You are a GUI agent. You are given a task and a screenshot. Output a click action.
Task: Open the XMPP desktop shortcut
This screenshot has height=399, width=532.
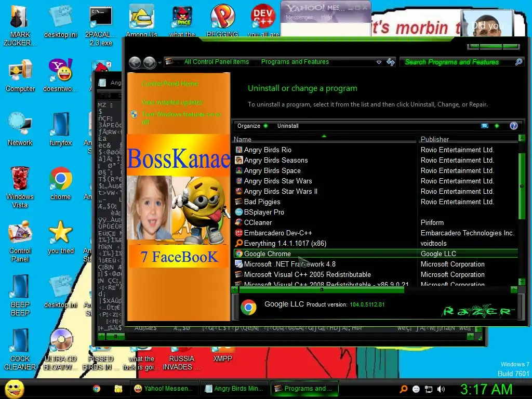pos(222,354)
